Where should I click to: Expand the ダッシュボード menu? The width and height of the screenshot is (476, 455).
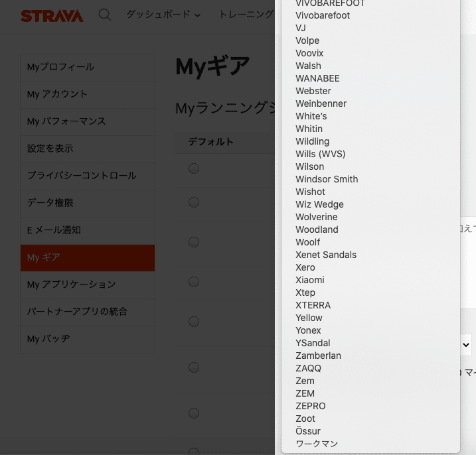point(163,14)
